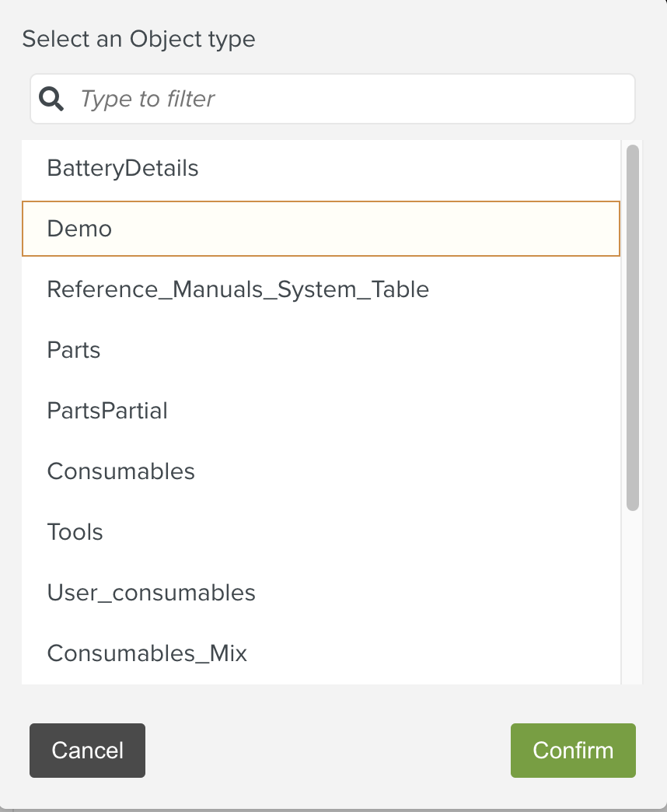
Task: Pick User_consumables in the list
Action: [152, 593]
